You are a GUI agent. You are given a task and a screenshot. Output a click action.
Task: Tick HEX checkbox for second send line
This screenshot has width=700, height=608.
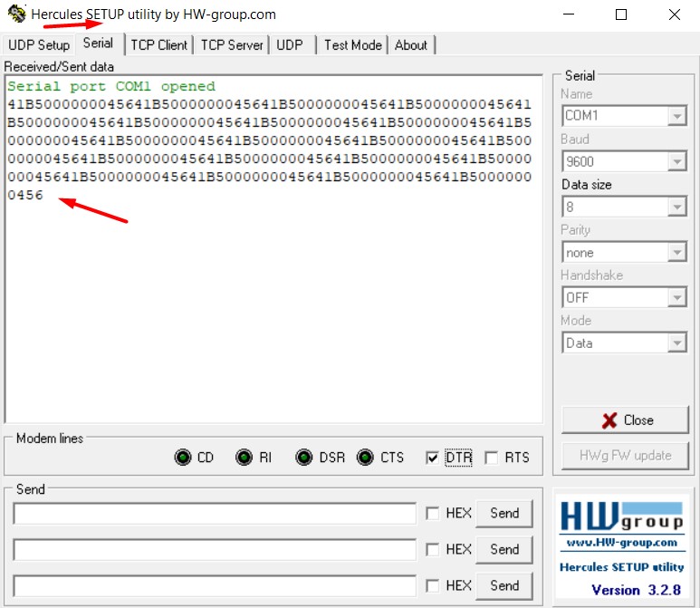click(x=432, y=549)
